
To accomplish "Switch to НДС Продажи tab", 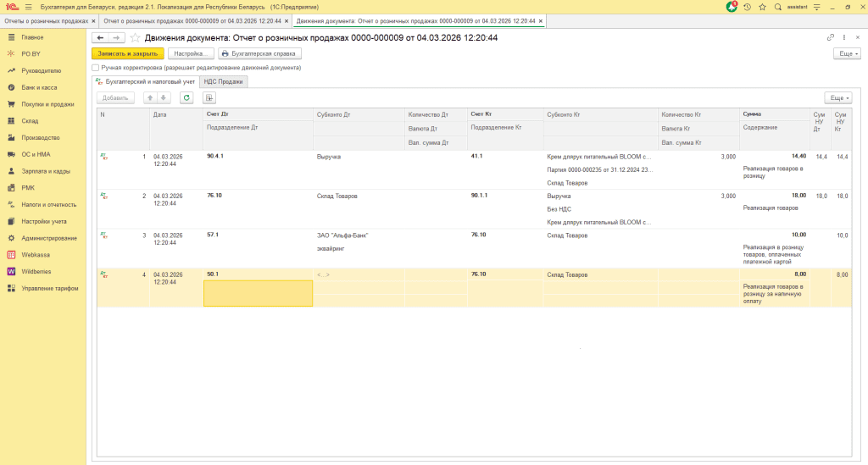I will 224,81.
